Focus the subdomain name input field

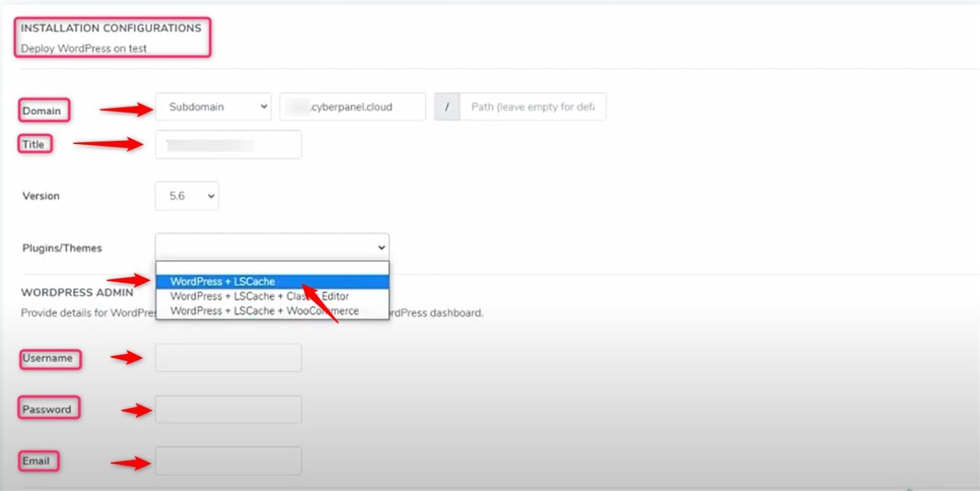coord(352,106)
